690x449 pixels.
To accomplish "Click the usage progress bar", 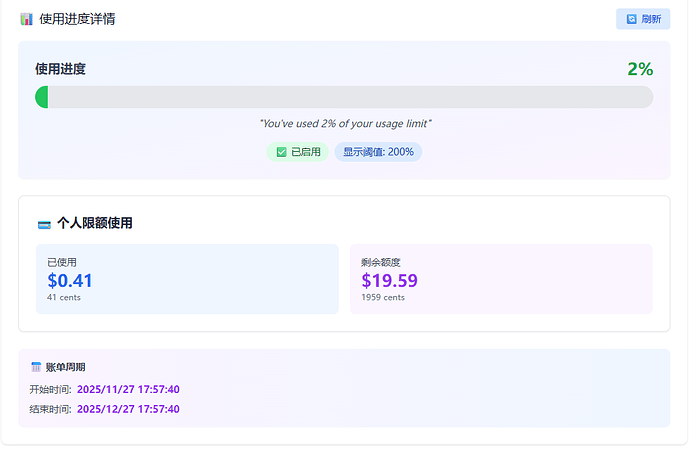I will (x=344, y=97).
